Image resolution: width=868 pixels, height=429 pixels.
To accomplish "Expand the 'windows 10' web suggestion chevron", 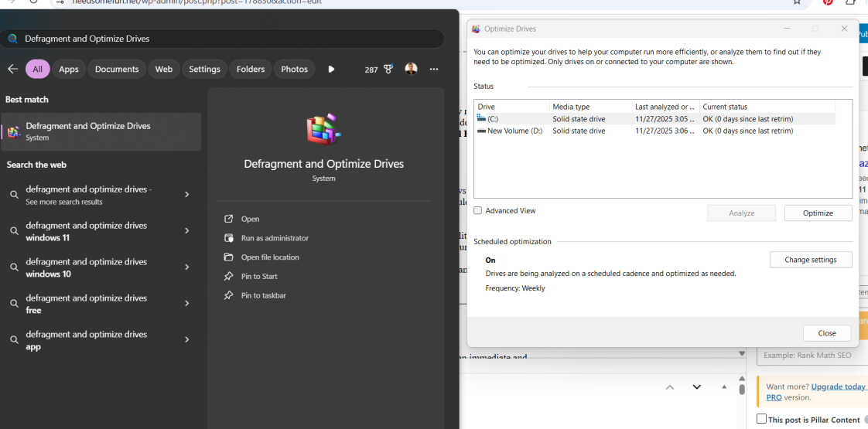I will [187, 267].
